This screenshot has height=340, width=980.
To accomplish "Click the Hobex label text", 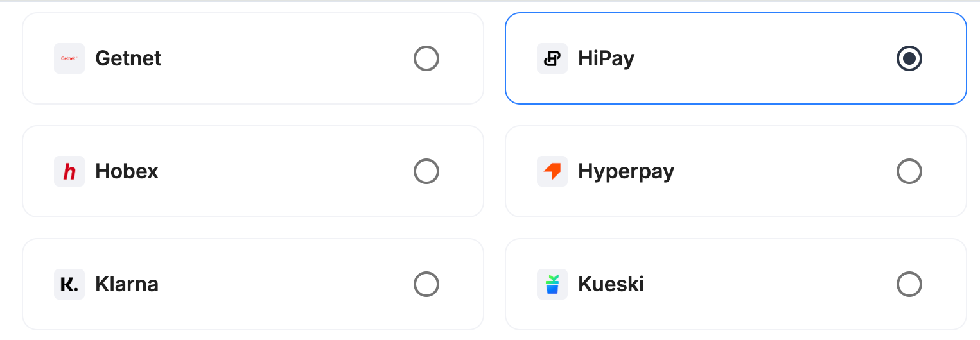I will 127,171.
